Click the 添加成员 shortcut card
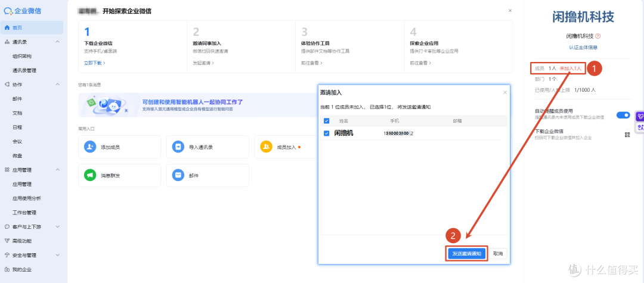Image resolution: width=644 pixels, height=283 pixels. [119, 147]
